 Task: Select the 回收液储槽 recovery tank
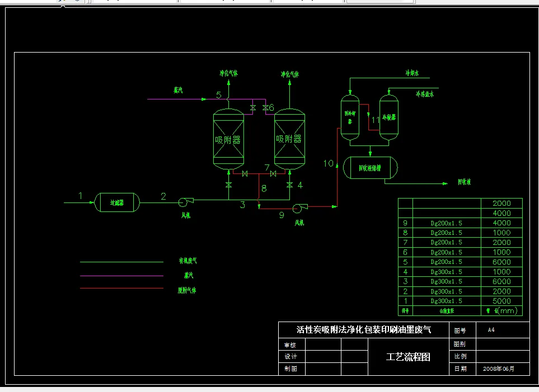pos(370,168)
